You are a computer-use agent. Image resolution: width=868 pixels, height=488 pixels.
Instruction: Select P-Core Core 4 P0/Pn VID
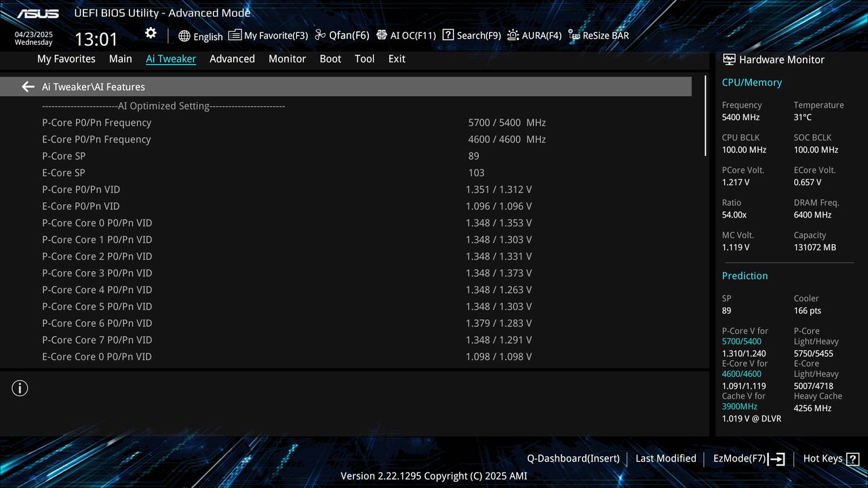pyautogui.click(x=346, y=290)
